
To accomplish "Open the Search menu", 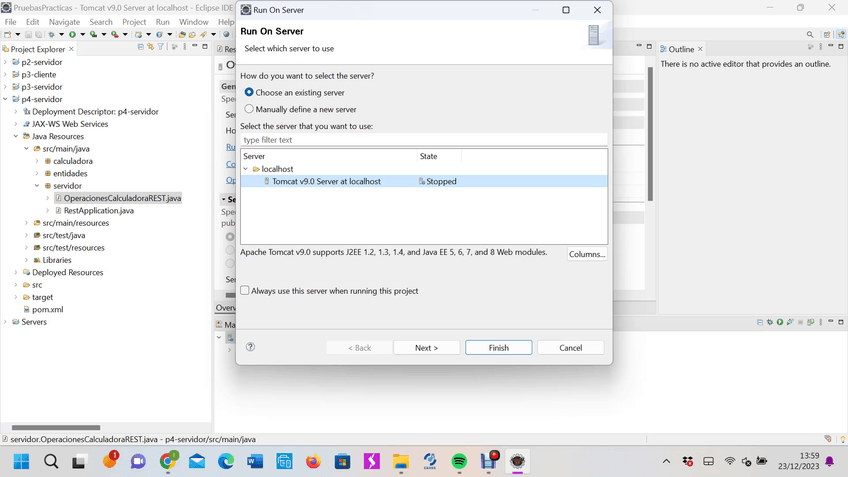I will (x=101, y=22).
